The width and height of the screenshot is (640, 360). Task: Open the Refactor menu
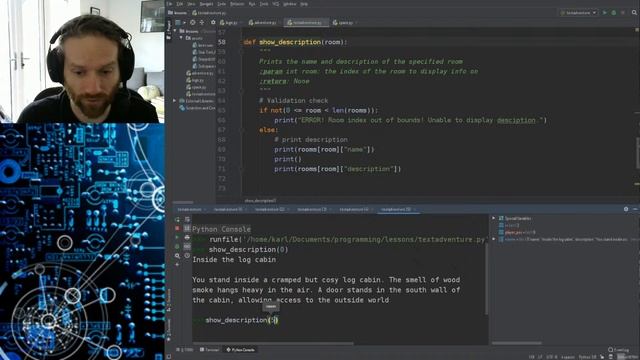point(237,4)
